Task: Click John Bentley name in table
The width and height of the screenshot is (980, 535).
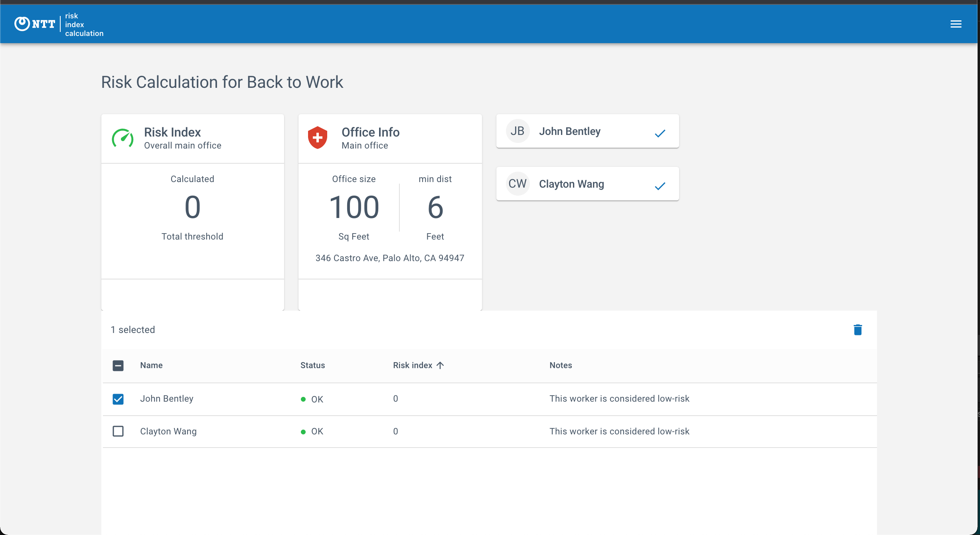Action: 167,398
